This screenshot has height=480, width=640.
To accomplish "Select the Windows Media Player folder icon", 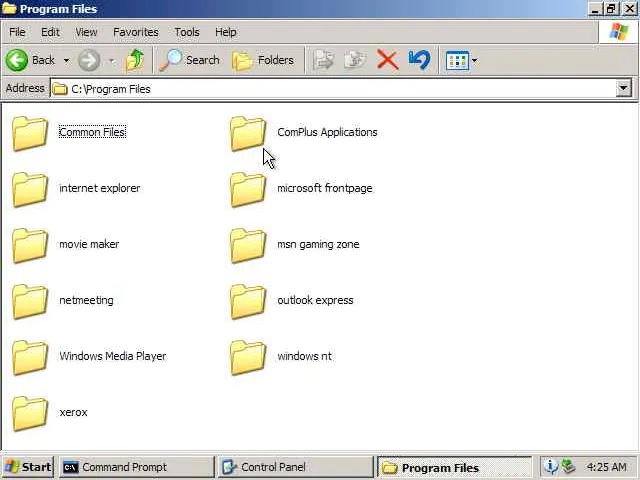I will pyautogui.click(x=30, y=357).
